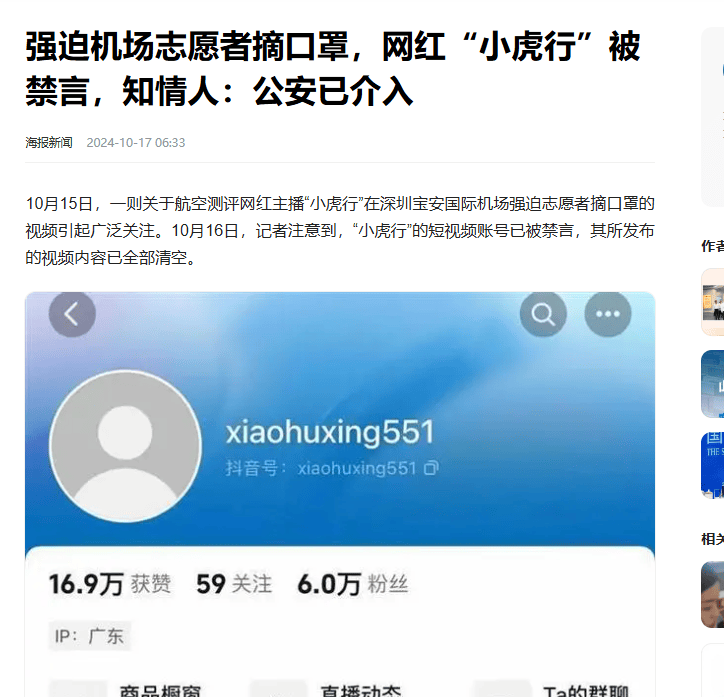The image size is (724, 697).
Task: Click the 直播动态 shortcut icon
Action: 278,689
